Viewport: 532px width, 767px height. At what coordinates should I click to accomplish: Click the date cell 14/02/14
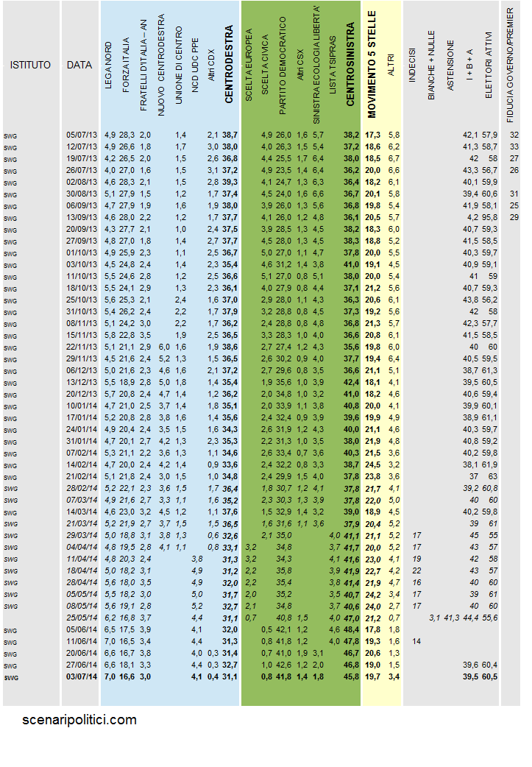pyautogui.click(x=82, y=464)
